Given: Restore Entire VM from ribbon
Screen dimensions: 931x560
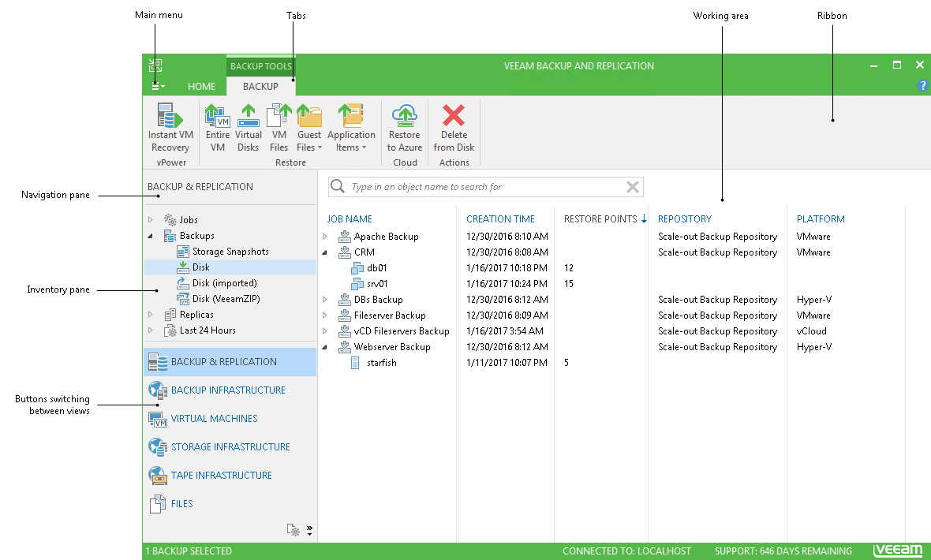Looking at the screenshot, I should click(217, 128).
